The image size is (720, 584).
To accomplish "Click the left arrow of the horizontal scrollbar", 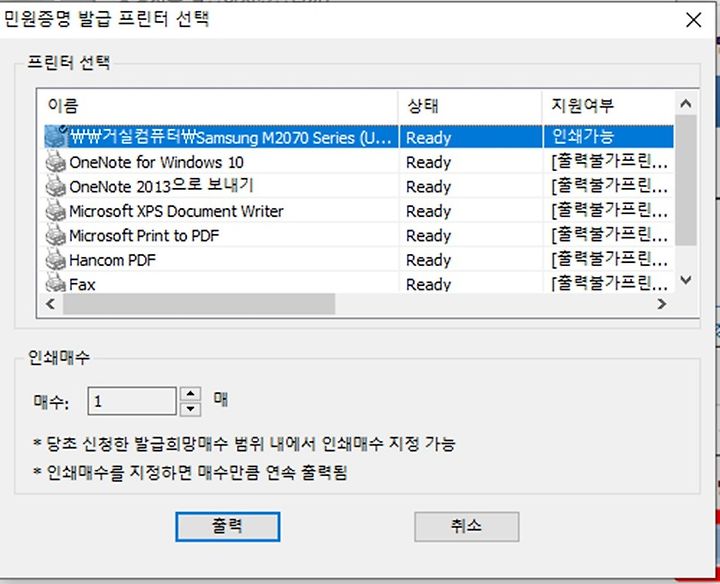I will [x=51, y=303].
